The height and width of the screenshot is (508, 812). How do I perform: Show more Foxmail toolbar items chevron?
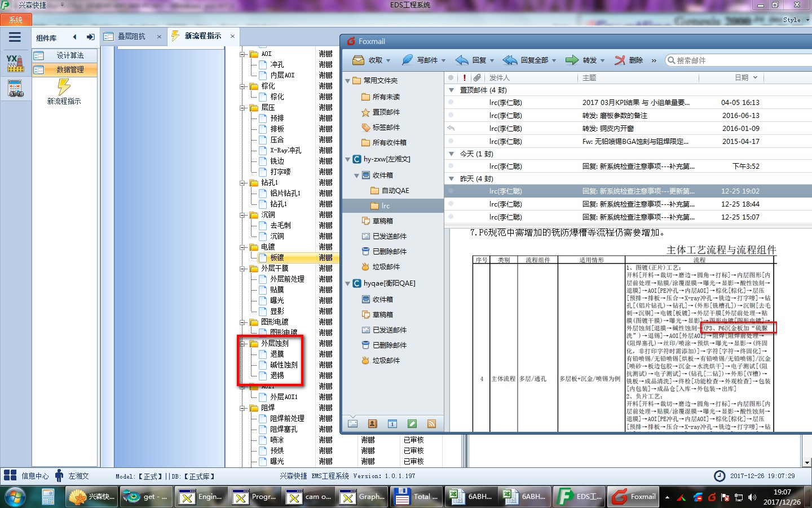coord(654,60)
